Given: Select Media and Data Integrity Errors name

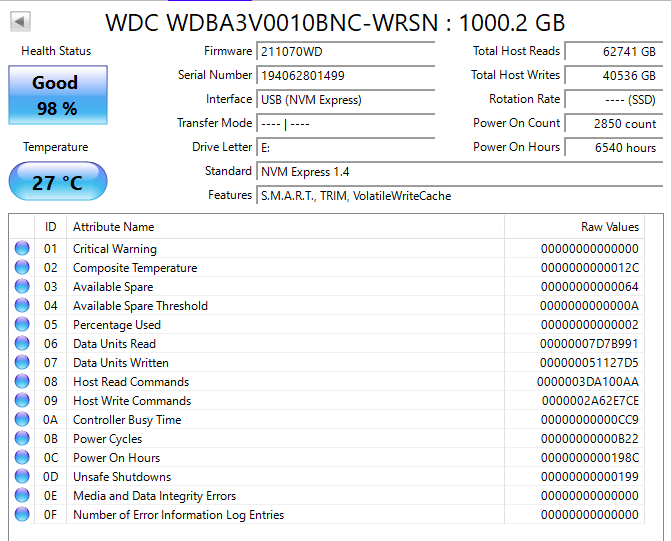Looking at the screenshot, I should (154, 496).
